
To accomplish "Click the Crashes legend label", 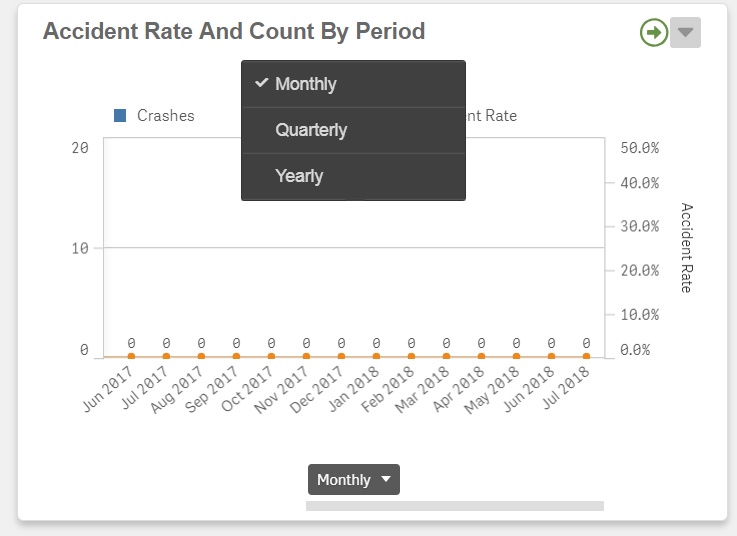I will click(165, 115).
